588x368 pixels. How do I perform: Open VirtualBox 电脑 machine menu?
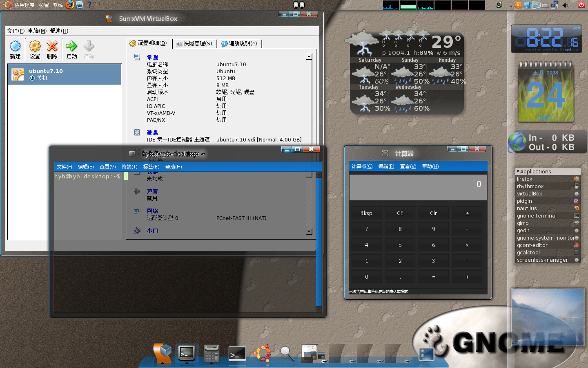pyautogui.click(x=37, y=31)
